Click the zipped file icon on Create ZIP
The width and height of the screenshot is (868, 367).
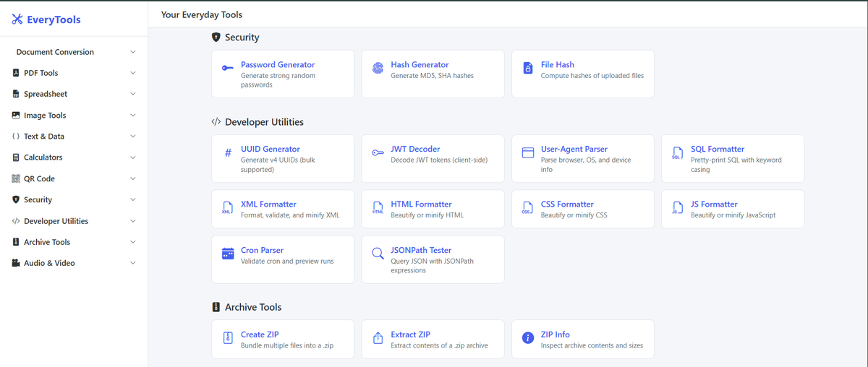point(228,338)
